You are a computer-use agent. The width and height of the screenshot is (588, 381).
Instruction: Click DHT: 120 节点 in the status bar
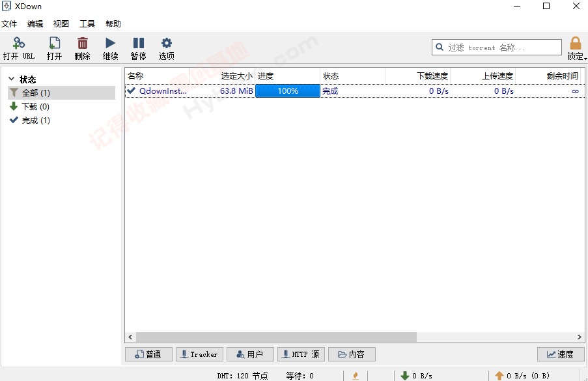point(243,376)
